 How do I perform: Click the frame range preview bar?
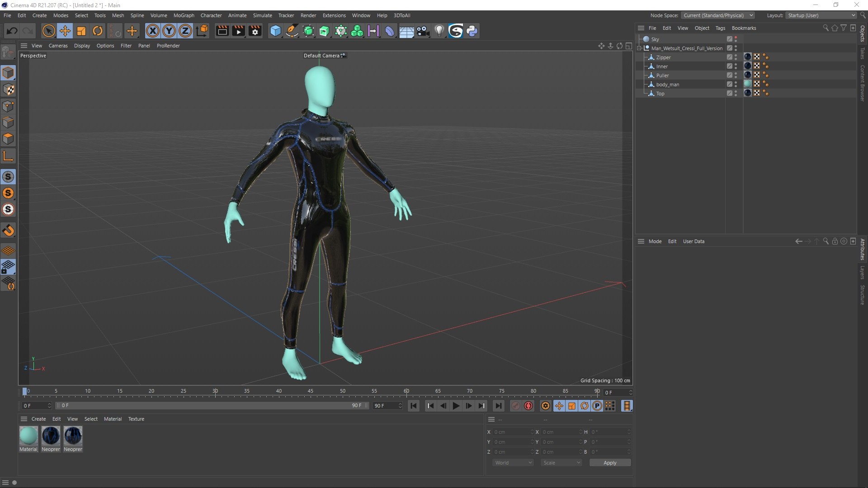(x=212, y=406)
